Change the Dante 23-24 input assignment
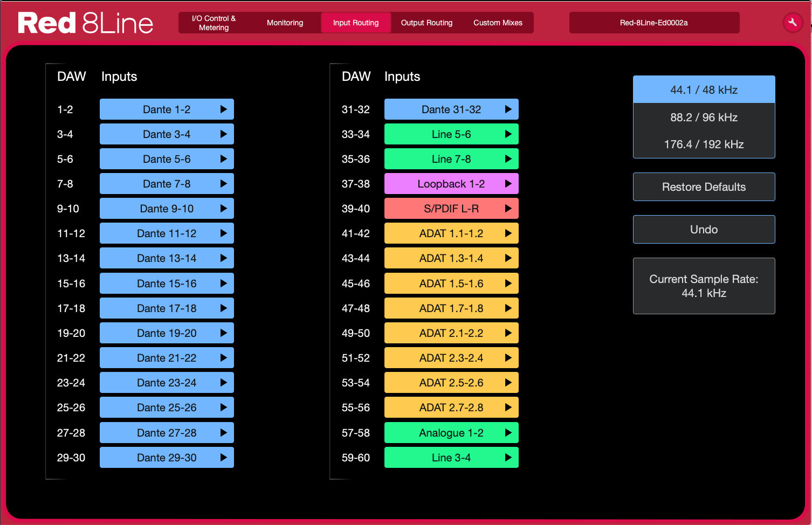 pyautogui.click(x=167, y=383)
